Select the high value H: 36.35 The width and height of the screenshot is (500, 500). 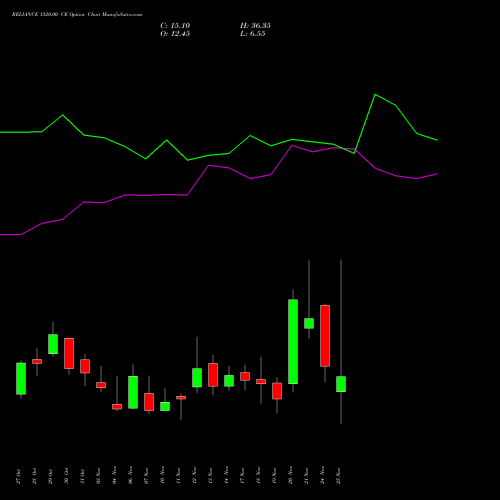(255, 26)
